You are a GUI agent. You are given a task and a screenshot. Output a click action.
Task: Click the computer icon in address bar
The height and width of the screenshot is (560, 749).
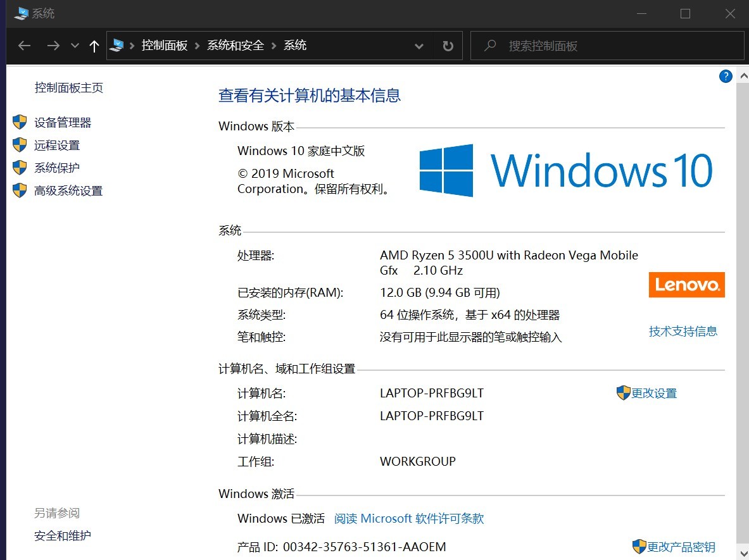pyautogui.click(x=116, y=46)
